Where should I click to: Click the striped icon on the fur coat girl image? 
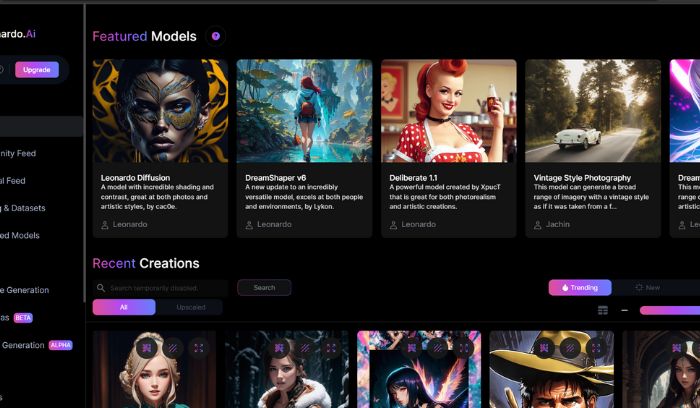pos(305,347)
